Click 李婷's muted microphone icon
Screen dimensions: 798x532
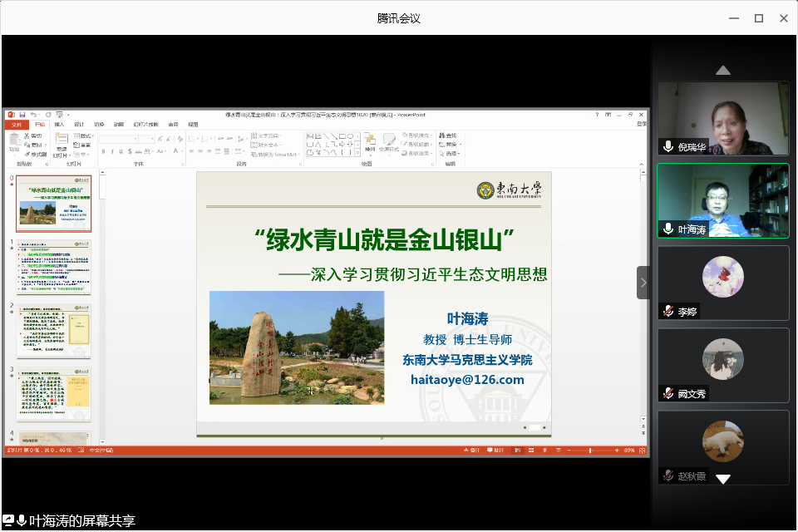tap(667, 311)
